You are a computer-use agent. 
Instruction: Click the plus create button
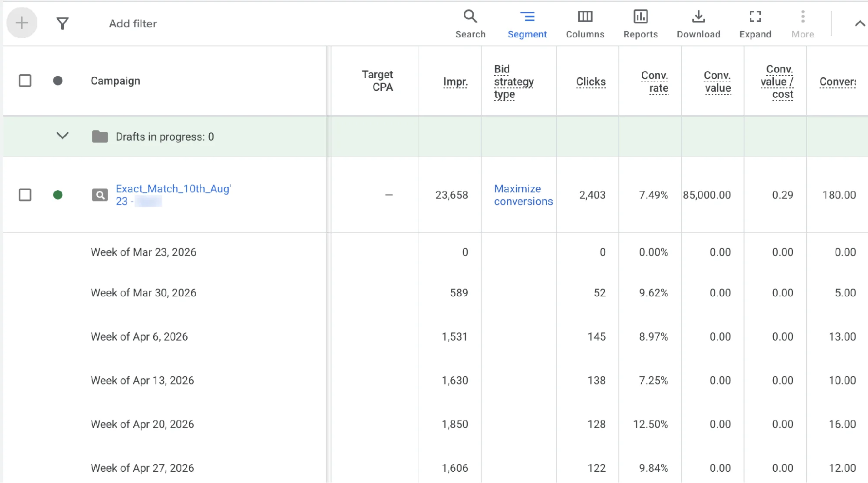tap(22, 23)
